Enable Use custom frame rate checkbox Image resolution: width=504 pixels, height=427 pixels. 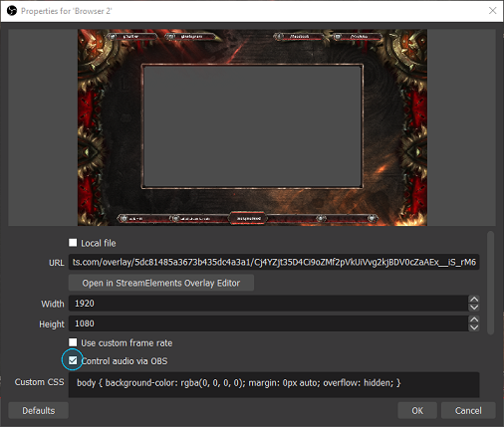73,342
